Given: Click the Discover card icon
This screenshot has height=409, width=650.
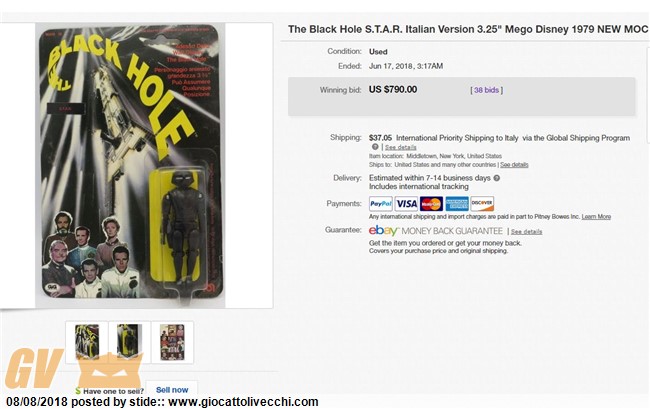Looking at the screenshot, I should click(482, 203).
